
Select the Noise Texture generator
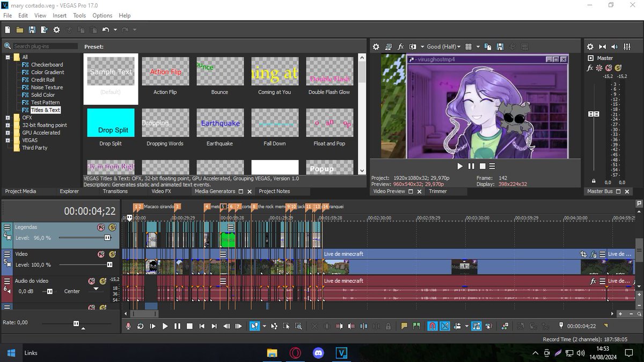point(47,87)
